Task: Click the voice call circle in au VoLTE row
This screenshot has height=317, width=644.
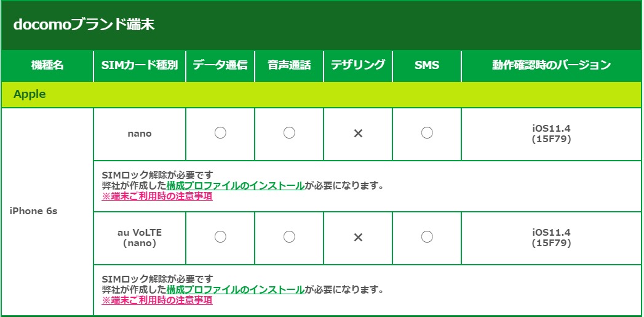Action: [x=289, y=237]
